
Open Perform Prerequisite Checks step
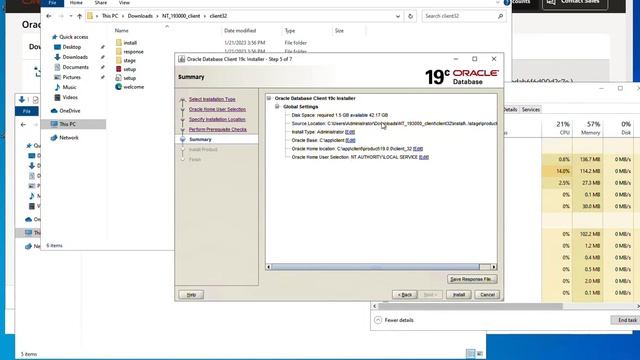point(218,129)
